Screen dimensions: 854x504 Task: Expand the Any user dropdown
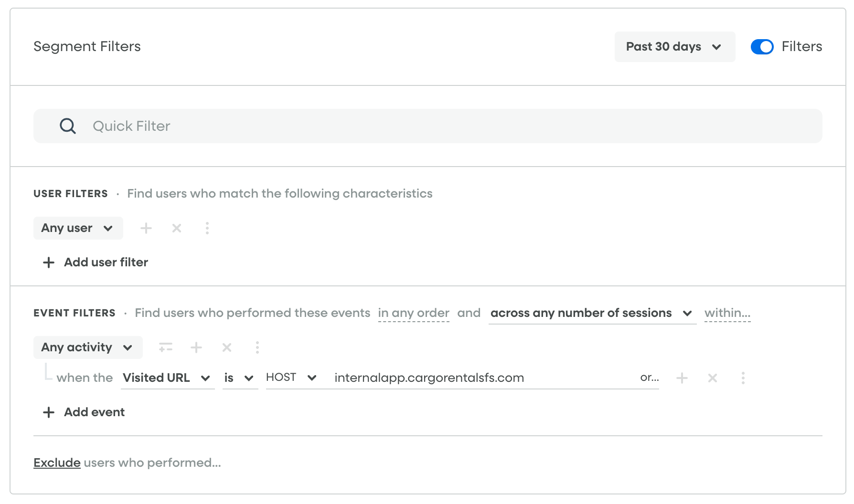pos(78,228)
